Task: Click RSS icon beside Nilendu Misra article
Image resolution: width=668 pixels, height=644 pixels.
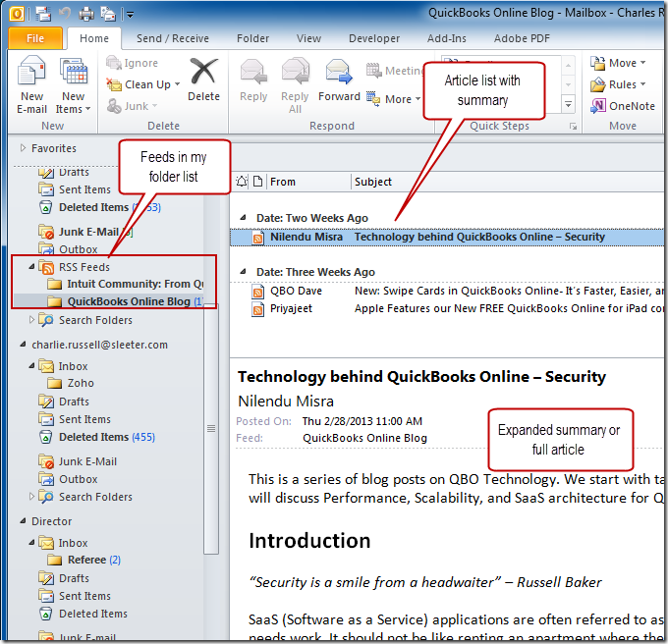Action: pyautogui.click(x=257, y=238)
